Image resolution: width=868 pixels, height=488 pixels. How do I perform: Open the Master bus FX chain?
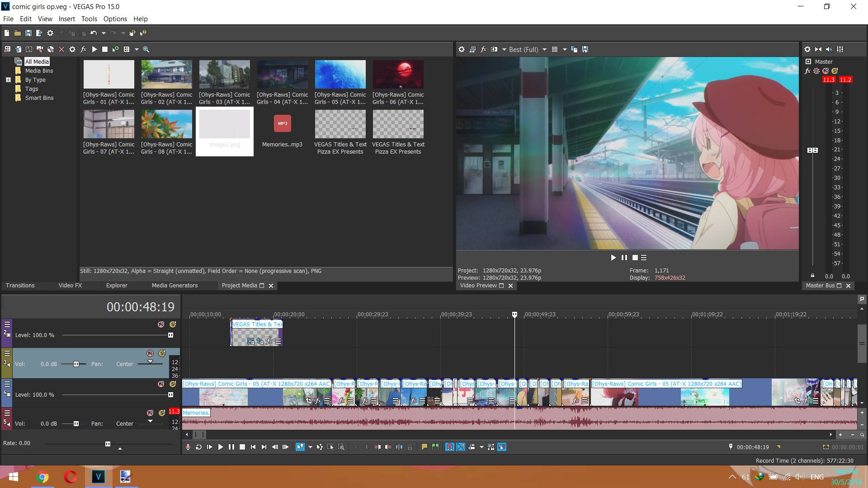[x=808, y=71]
